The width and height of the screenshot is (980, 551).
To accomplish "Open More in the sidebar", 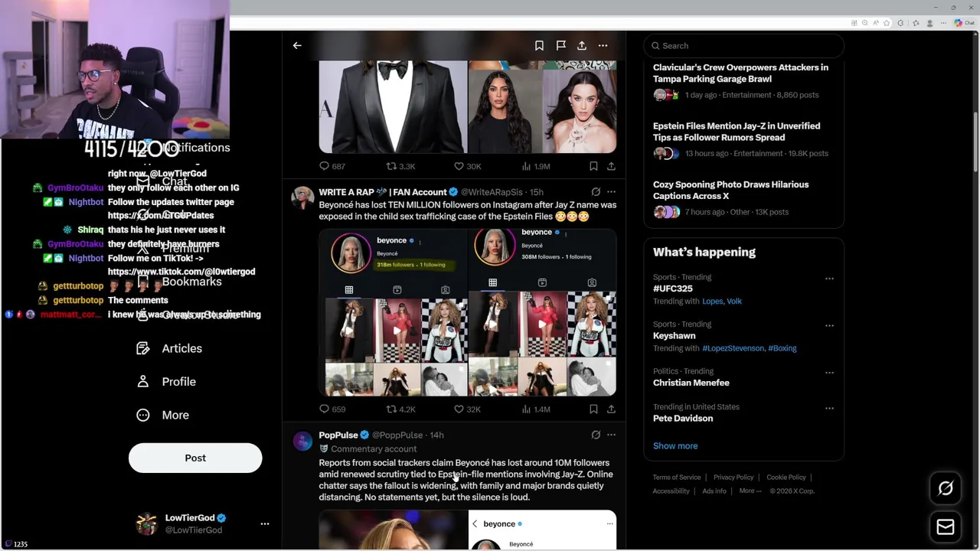I will click(x=163, y=415).
